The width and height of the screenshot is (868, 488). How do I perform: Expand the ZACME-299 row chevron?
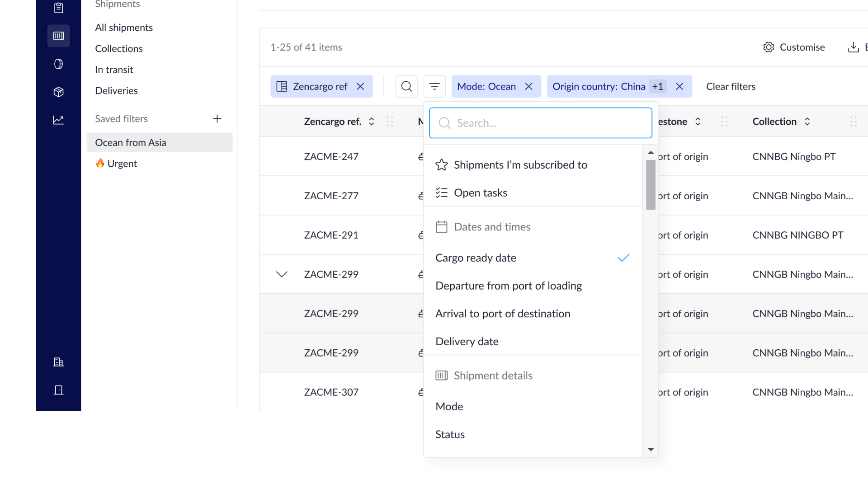(x=282, y=274)
